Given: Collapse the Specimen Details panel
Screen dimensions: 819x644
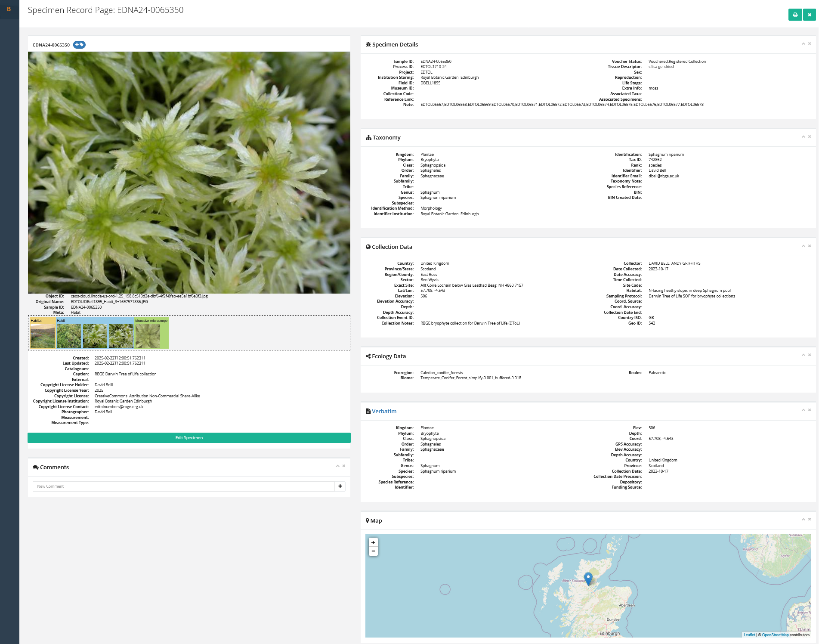Looking at the screenshot, I should pos(803,43).
